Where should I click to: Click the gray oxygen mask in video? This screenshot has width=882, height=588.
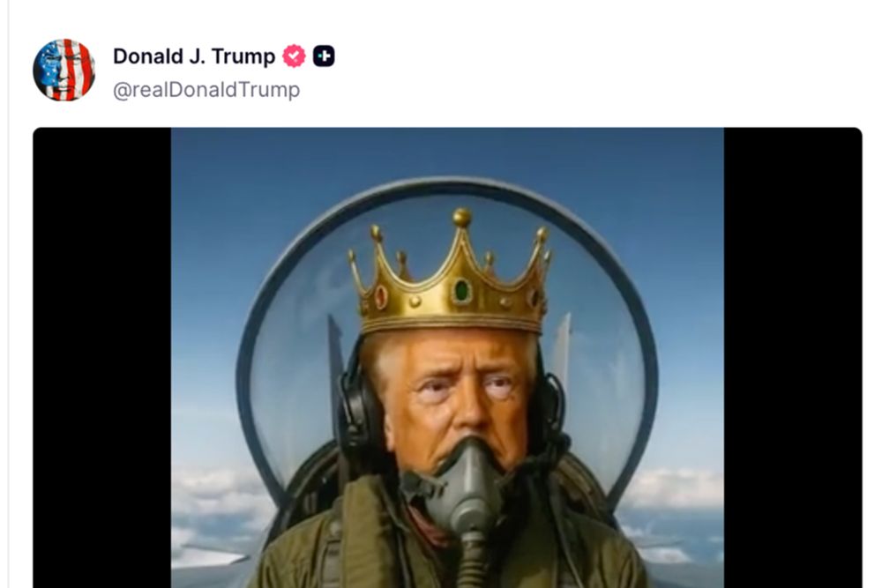[x=466, y=489]
